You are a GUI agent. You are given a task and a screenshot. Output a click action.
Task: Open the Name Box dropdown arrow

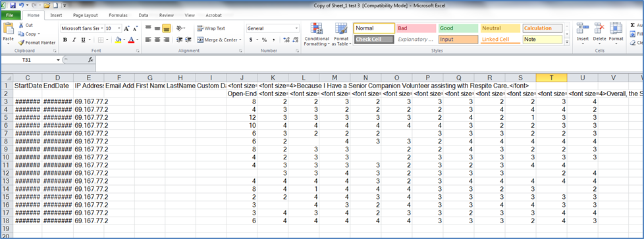point(59,60)
